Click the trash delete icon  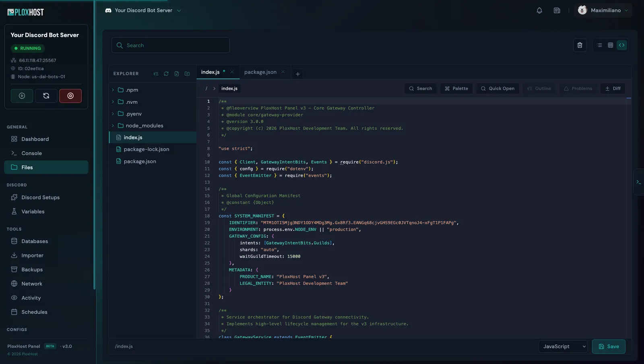(x=580, y=45)
